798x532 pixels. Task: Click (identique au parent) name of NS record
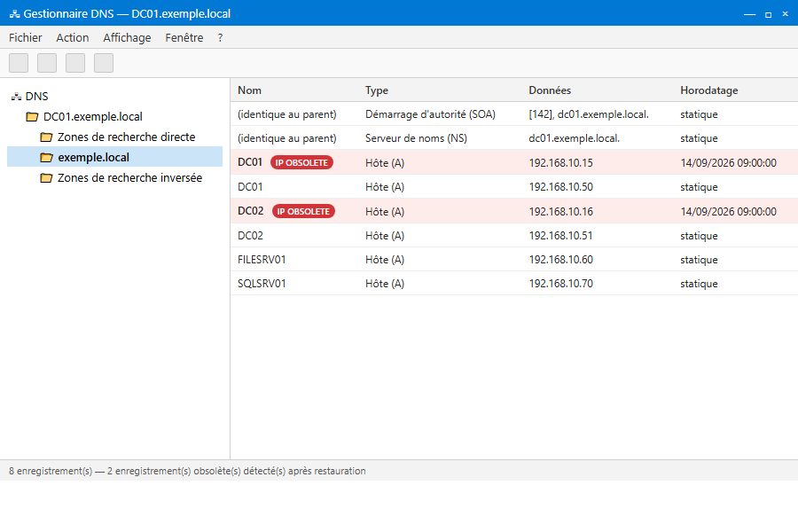click(287, 138)
